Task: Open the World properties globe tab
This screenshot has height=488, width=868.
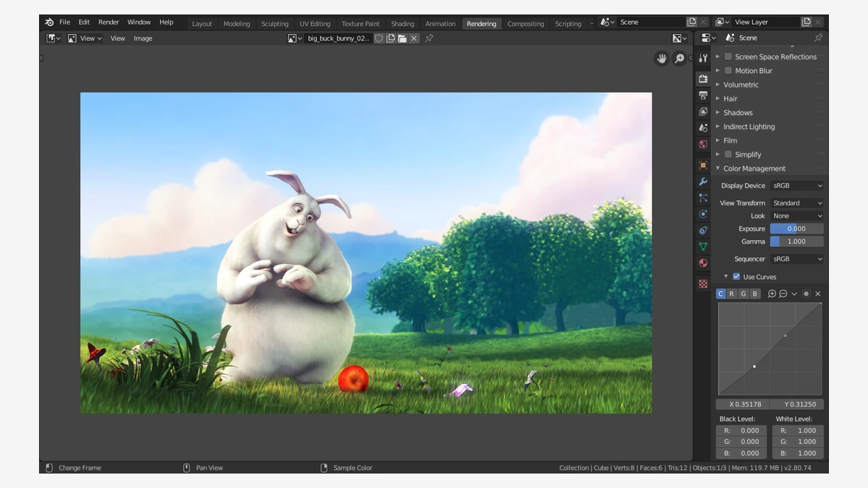Action: tap(703, 145)
